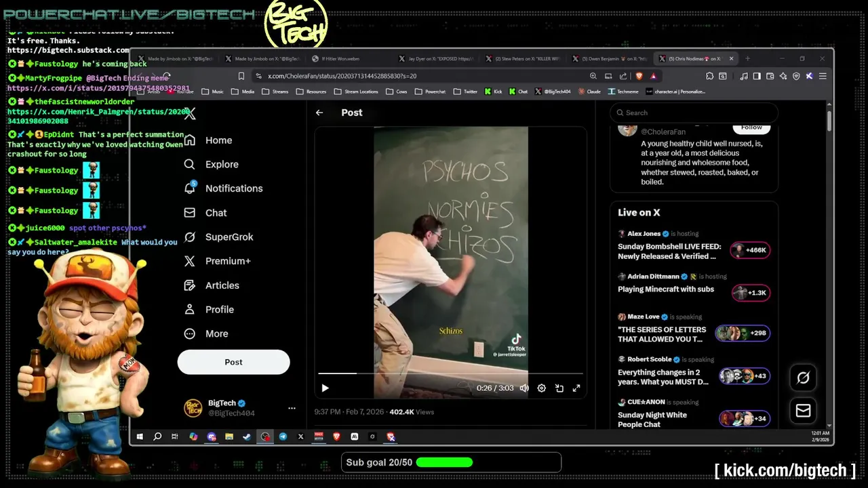This screenshot has width=868, height=488.
Task: Join Robert Scoble's space
Action: tap(663, 377)
